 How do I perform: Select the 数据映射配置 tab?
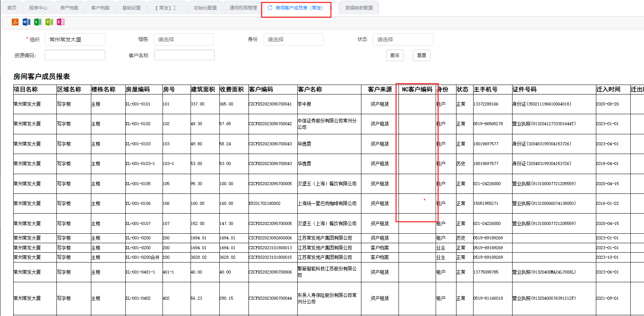(359, 8)
